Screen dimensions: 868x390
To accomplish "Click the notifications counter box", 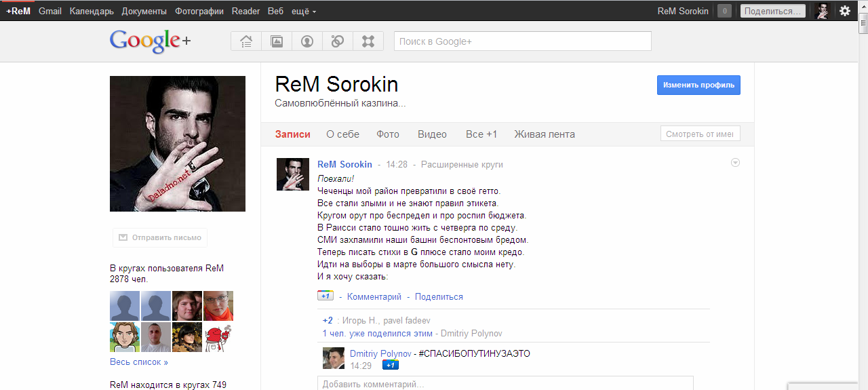I will tap(724, 11).
